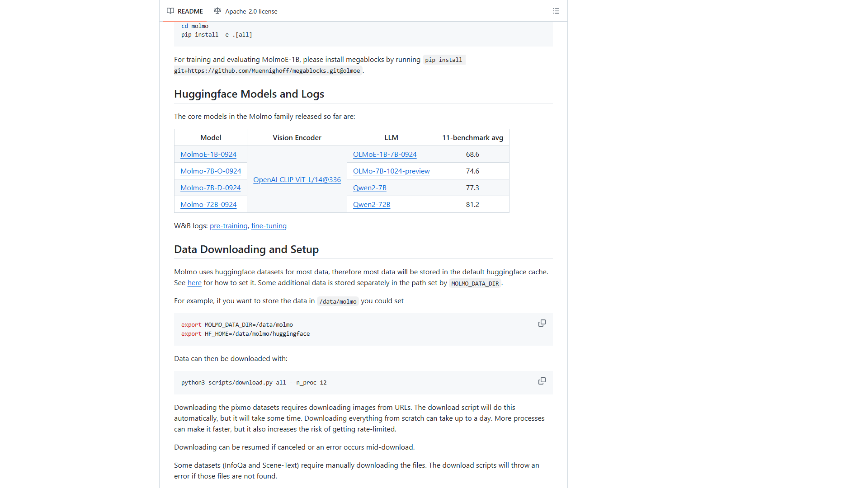Click the Data Downloading and Setup heading
868x488 pixels.
[x=246, y=249]
